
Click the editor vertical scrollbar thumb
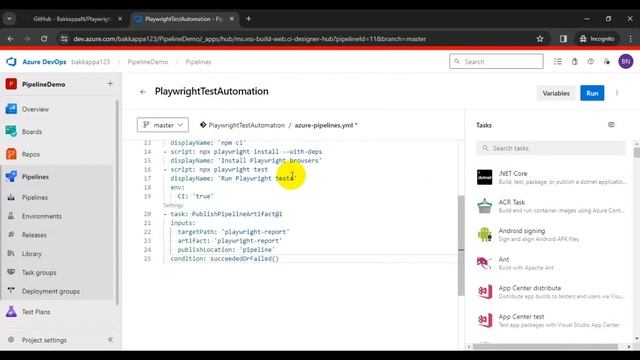point(461,245)
